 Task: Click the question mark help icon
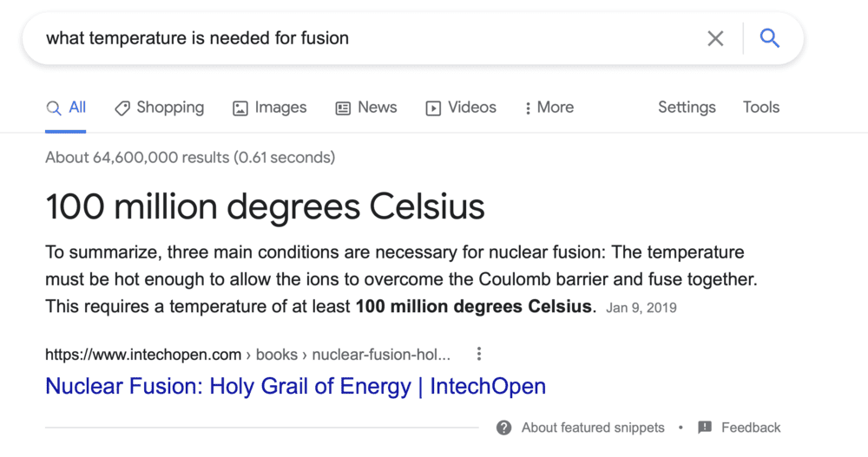[x=503, y=428]
